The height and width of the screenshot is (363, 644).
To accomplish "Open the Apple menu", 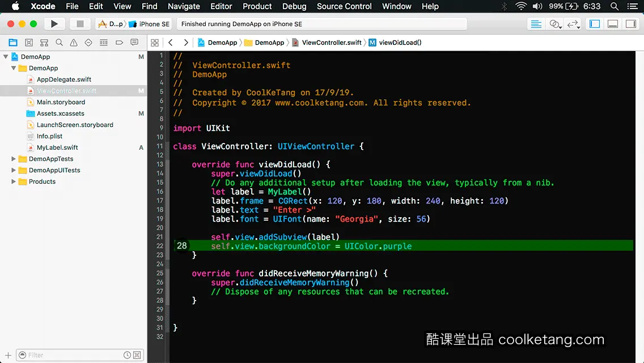I will [15, 6].
